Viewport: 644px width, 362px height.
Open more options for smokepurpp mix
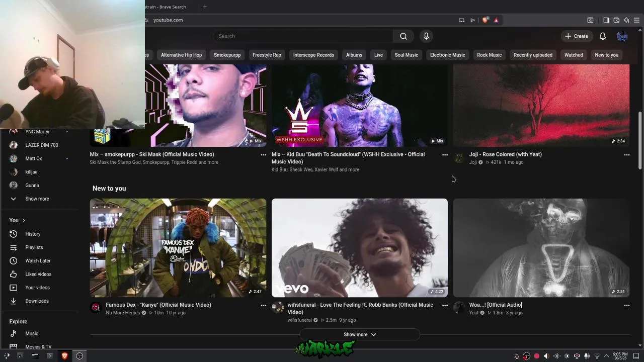click(x=263, y=155)
